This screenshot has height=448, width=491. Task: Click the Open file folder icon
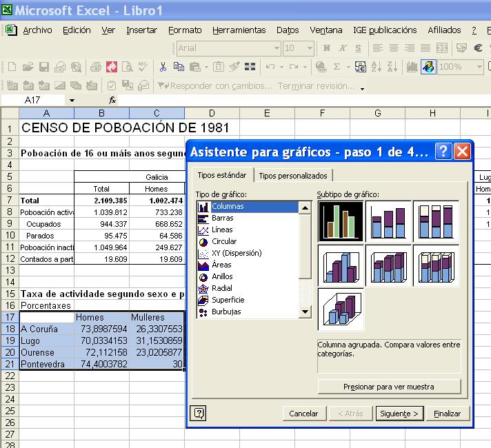click(x=28, y=67)
